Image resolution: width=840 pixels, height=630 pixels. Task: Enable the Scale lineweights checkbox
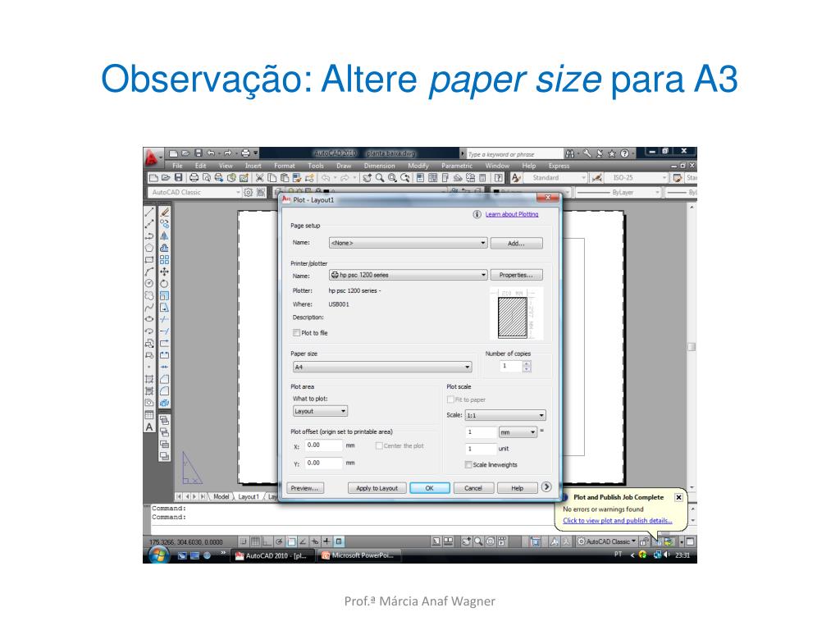point(468,464)
